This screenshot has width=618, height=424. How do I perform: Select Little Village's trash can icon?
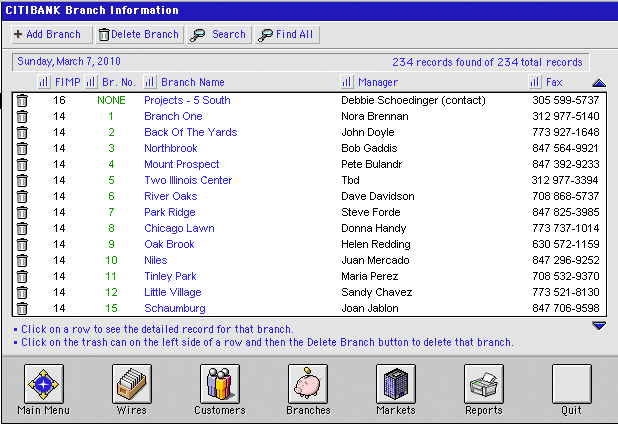(x=22, y=292)
